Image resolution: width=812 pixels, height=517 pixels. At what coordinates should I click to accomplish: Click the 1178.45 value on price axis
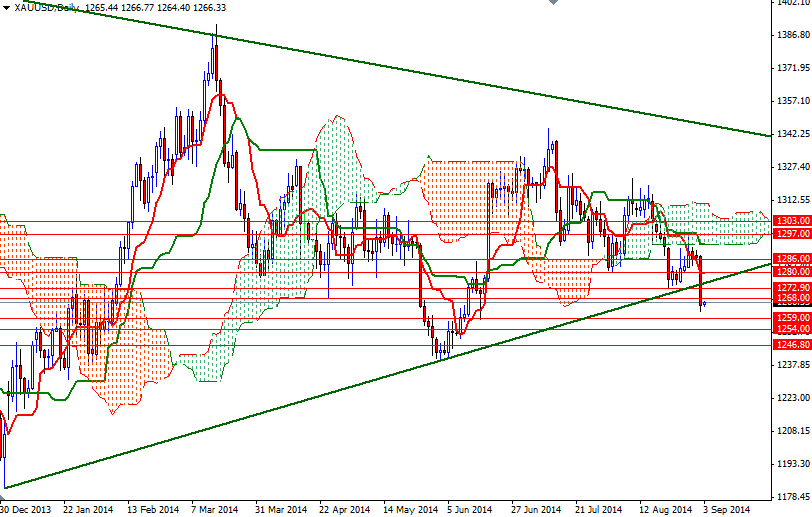pos(791,497)
